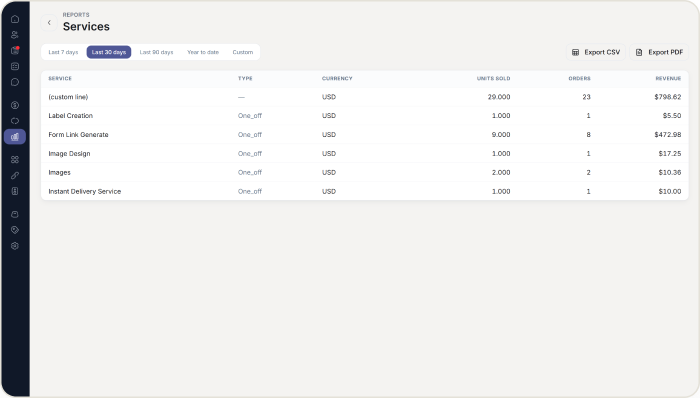Viewport: 700px width, 398px height.
Task: Click the $10.00 revenue value
Action: tap(670, 191)
